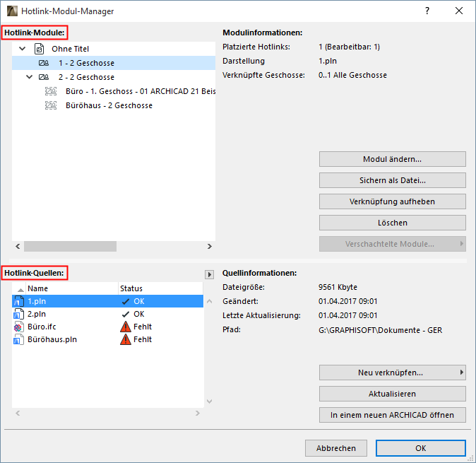The width and height of the screenshot is (476, 463).
Task: Sort by the Name column header
Action: point(72,288)
